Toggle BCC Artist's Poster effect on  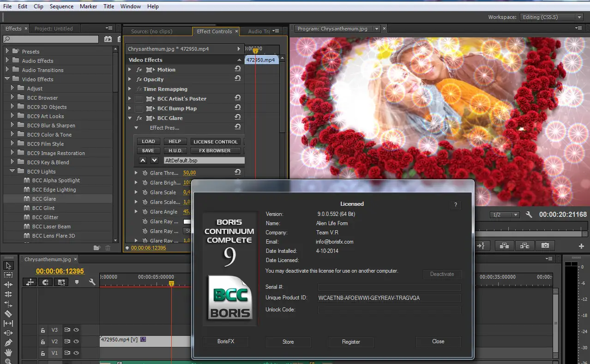click(x=139, y=99)
